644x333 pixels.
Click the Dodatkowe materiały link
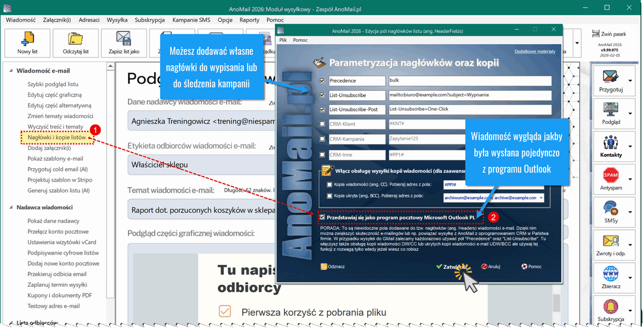point(535,52)
